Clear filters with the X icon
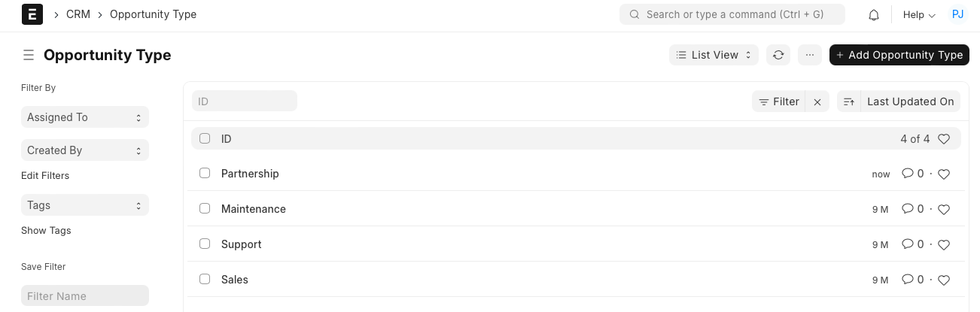The height and width of the screenshot is (312, 980). point(817,101)
